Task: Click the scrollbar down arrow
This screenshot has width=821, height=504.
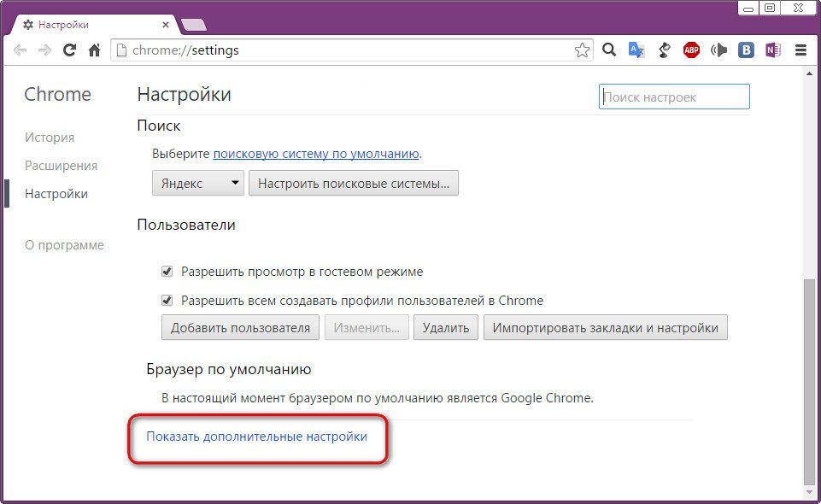Action: (810, 493)
